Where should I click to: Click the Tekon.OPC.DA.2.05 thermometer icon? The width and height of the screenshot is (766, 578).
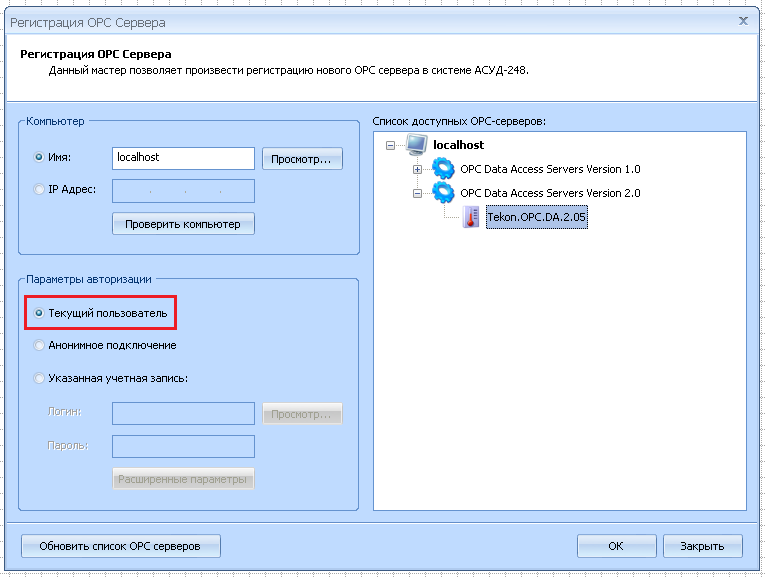coord(471,218)
